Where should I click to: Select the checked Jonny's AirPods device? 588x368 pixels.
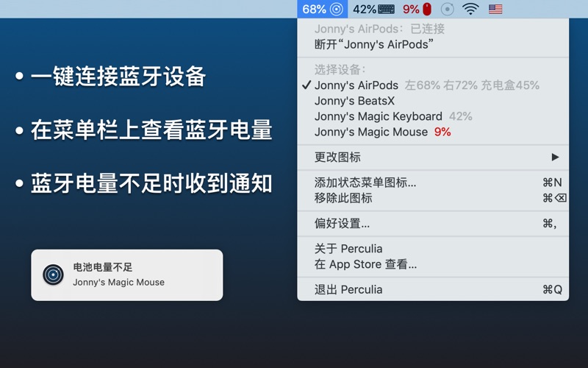click(433, 85)
